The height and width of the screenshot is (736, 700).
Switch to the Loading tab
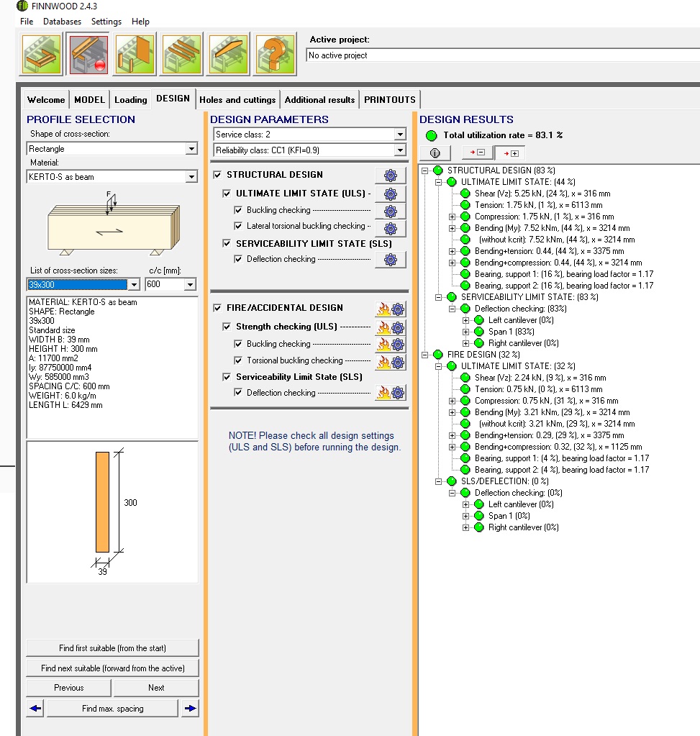click(130, 99)
